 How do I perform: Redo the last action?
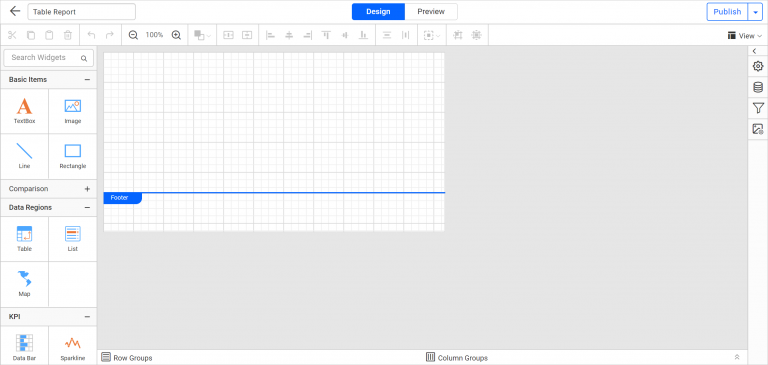pyautogui.click(x=110, y=35)
